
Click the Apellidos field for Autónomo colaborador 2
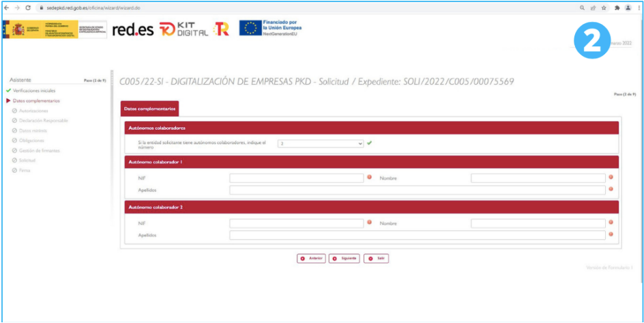coord(418,235)
